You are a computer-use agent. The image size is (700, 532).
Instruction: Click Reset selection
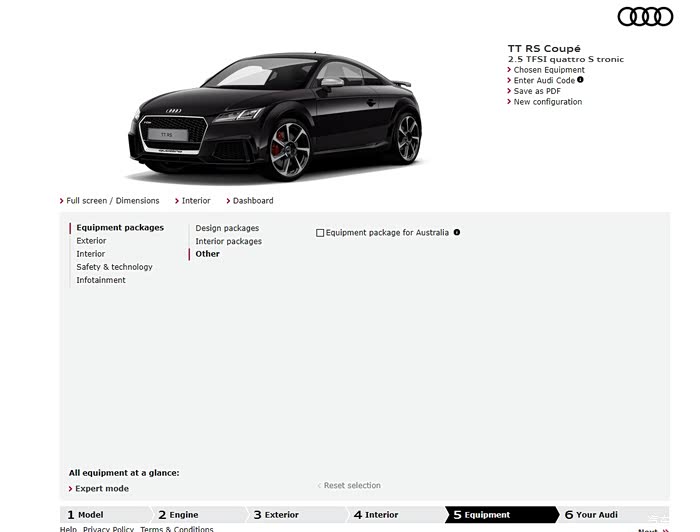[x=352, y=485]
